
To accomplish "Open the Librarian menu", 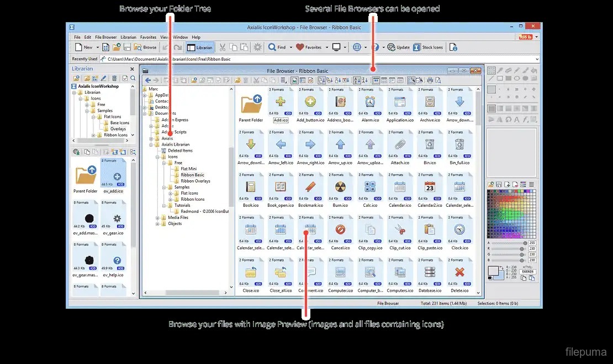I will [128, 38].
